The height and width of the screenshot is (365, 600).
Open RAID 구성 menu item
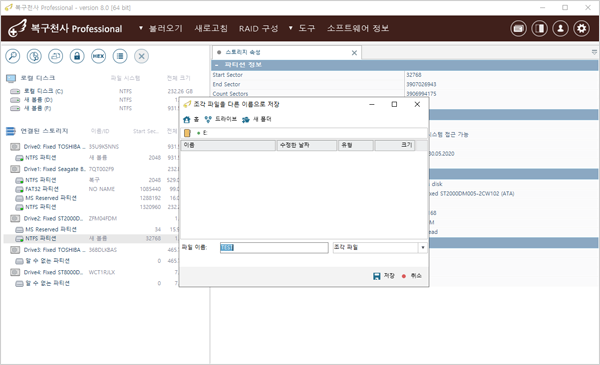coord(259,28)
